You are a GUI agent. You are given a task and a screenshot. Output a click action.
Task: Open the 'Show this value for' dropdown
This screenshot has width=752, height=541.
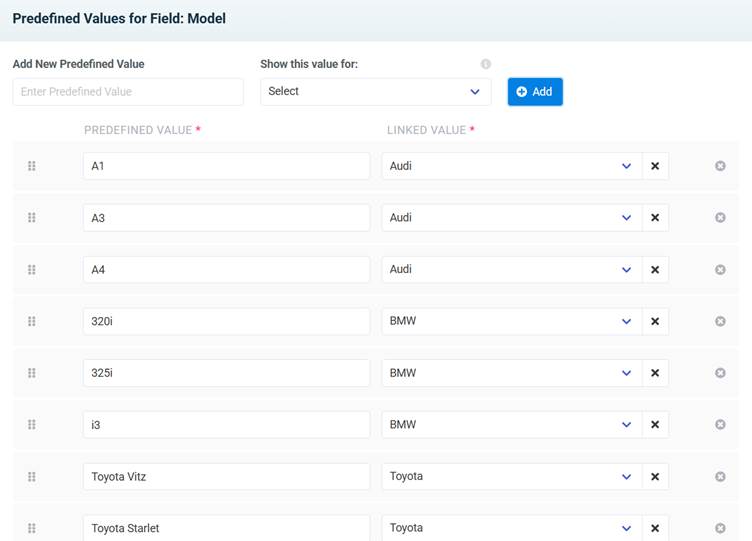coord(375,92)
